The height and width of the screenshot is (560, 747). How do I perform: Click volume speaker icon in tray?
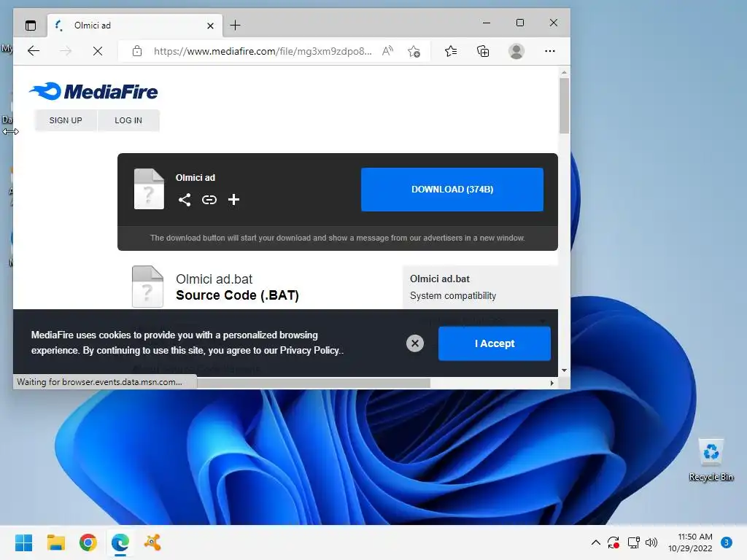[x=651, y=542]
